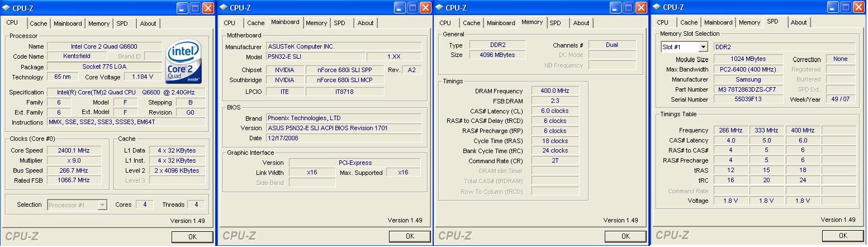This screenshot has height=247, width=868.
Task: Click the max bandwidth 'PC2-6400 (400 MHz)'
Action: pyautogui.click(x=748, y=69)
